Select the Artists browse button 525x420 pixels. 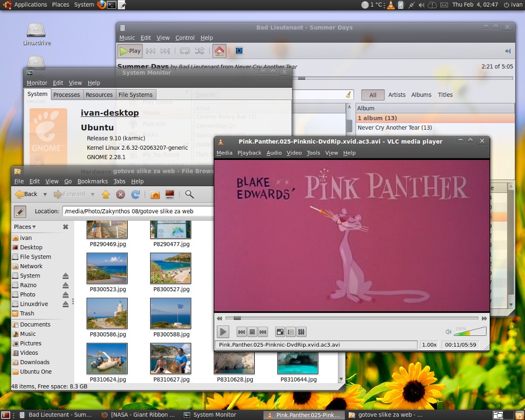pos(397,95)
